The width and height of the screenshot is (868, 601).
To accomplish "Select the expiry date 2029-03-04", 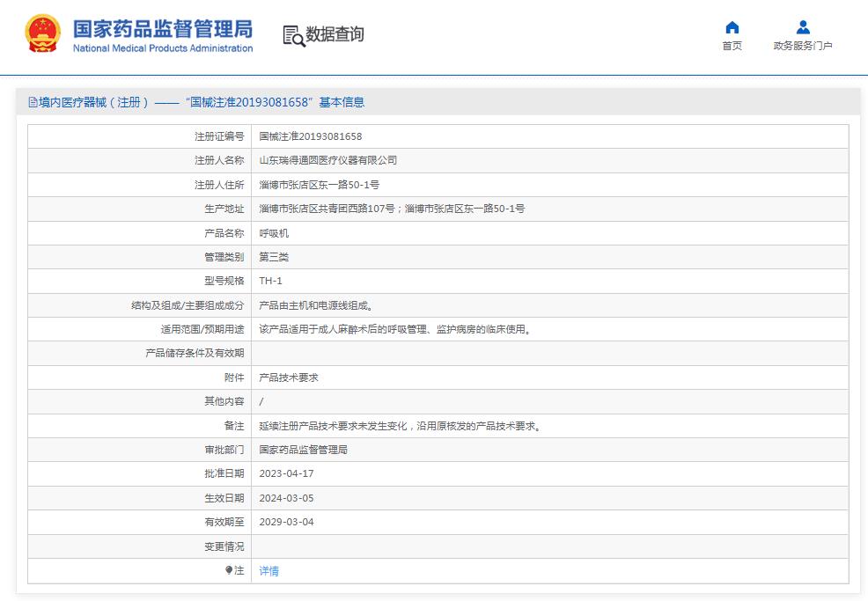I will point(286,522).
